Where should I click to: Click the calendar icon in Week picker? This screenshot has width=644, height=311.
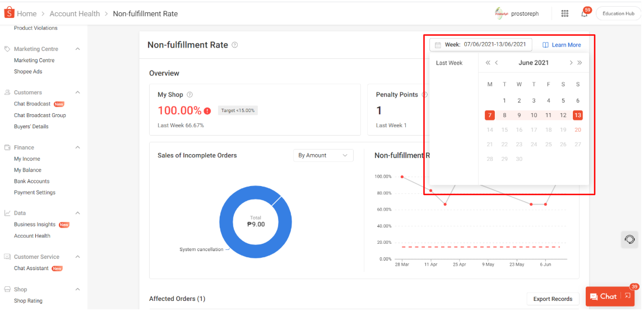click(438, 45)
